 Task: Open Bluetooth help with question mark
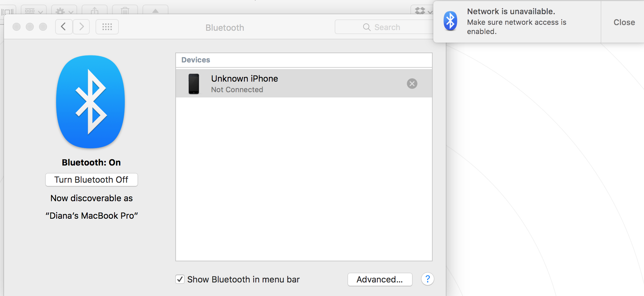(427, 279)
